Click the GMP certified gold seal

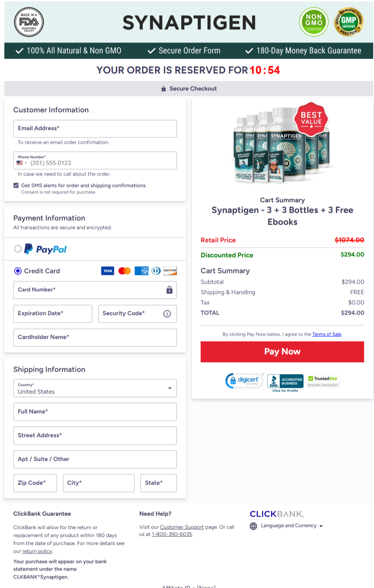pos(349,22)
